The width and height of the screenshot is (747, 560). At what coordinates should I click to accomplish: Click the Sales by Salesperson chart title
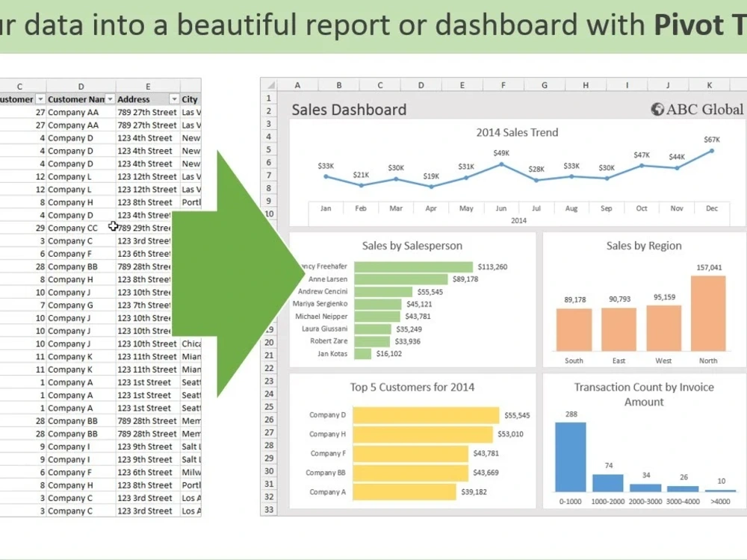tap(412, 246)
